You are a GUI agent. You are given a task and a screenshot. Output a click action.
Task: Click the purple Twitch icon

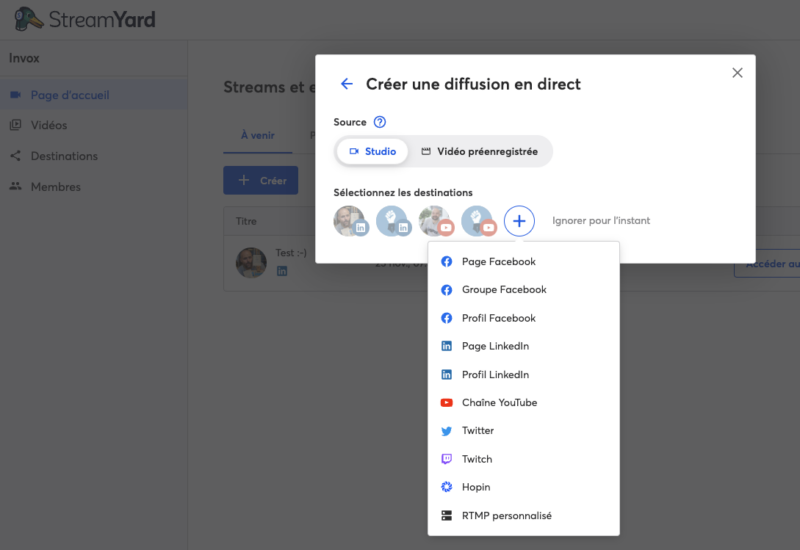(x=446, y=459)
